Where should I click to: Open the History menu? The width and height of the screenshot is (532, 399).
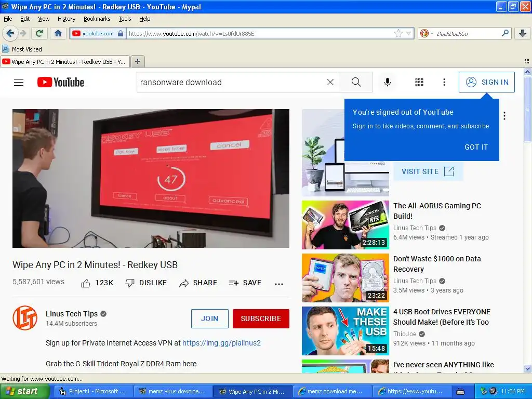tap(66, 19)
